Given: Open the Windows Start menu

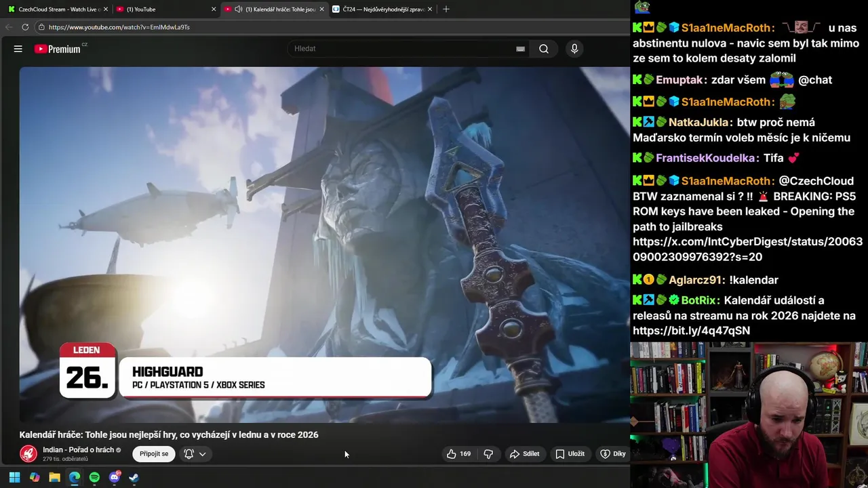Looking at the screenshot, I should click(x=14, y=477).
